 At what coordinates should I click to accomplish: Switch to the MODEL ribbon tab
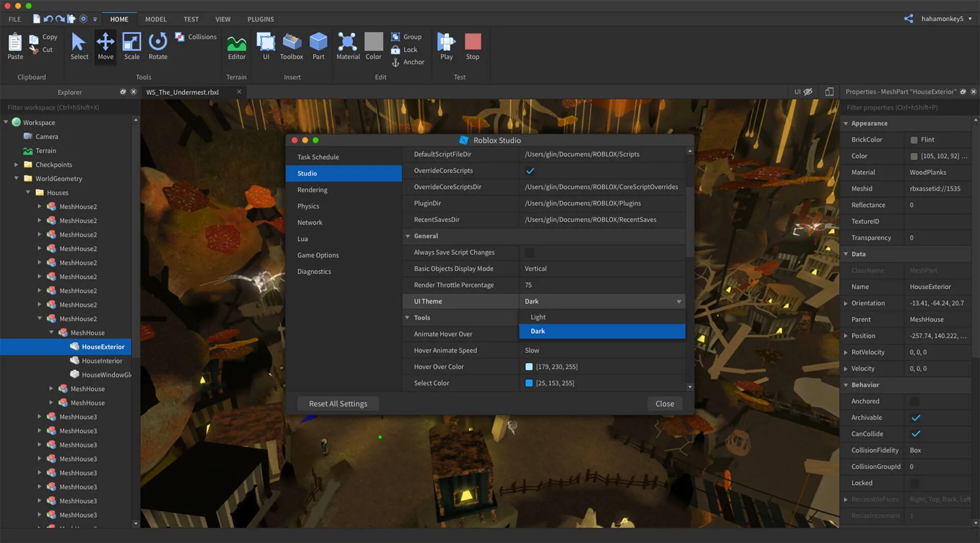tap(155, 19)
